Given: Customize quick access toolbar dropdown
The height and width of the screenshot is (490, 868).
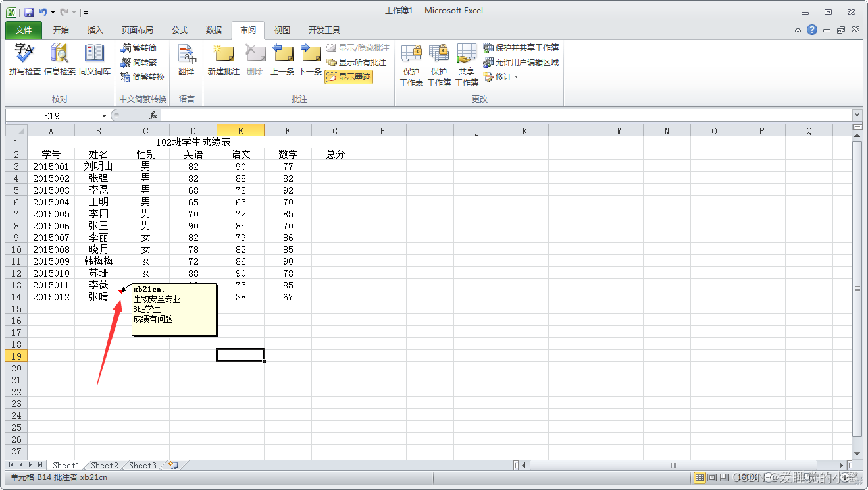Looking at the screenshot, I should point(86,13).
